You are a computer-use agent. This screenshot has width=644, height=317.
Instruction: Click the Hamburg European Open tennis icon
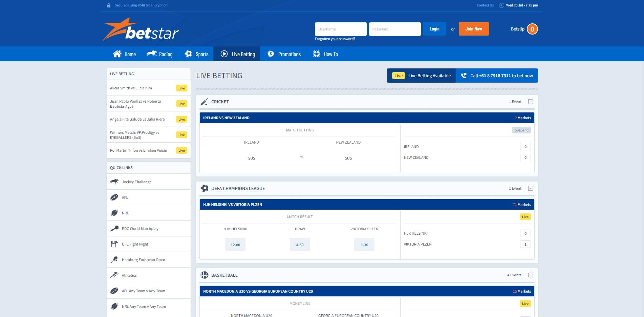114,260
